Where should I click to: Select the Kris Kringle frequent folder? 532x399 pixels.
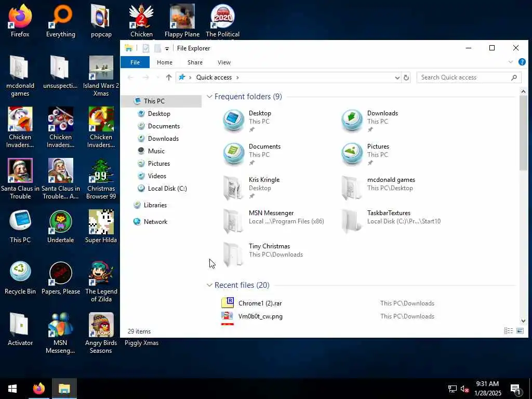point(252,187)
